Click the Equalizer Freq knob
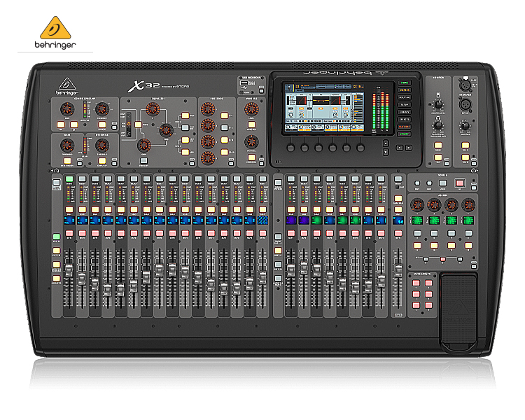 tap(166, 130)
